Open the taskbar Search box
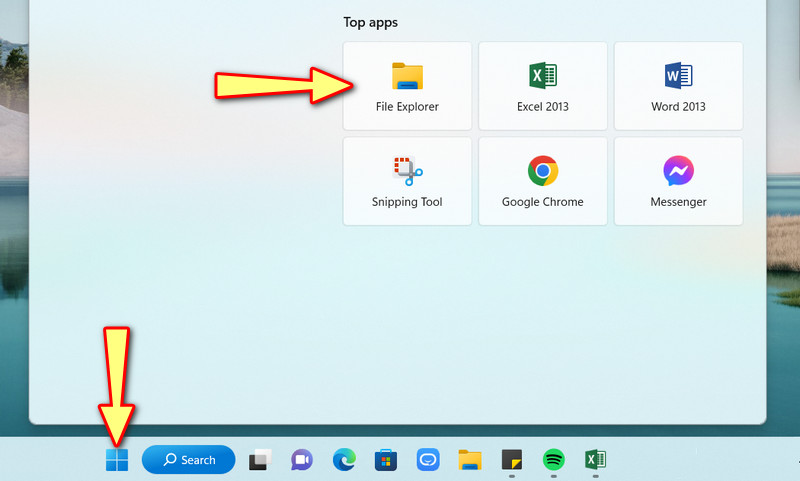Screen dimensions: 800x481 (189, 460)
